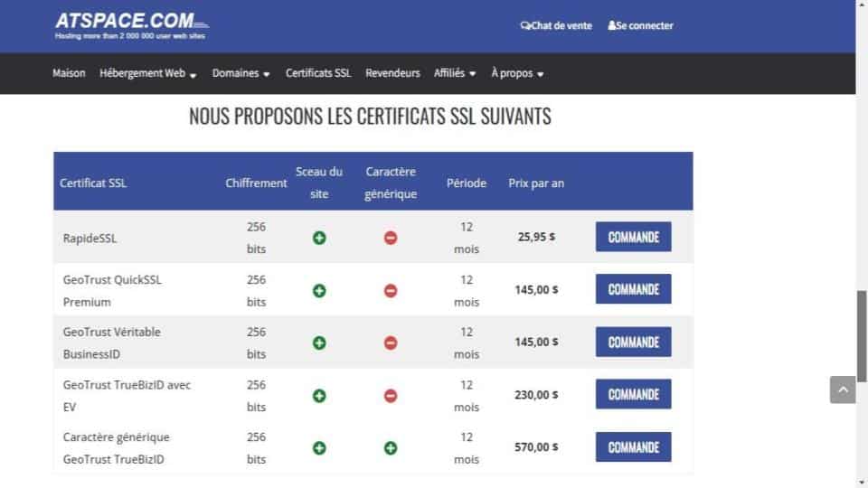Click red wildcard minus icon for RapideSSL

click(391, 238)
